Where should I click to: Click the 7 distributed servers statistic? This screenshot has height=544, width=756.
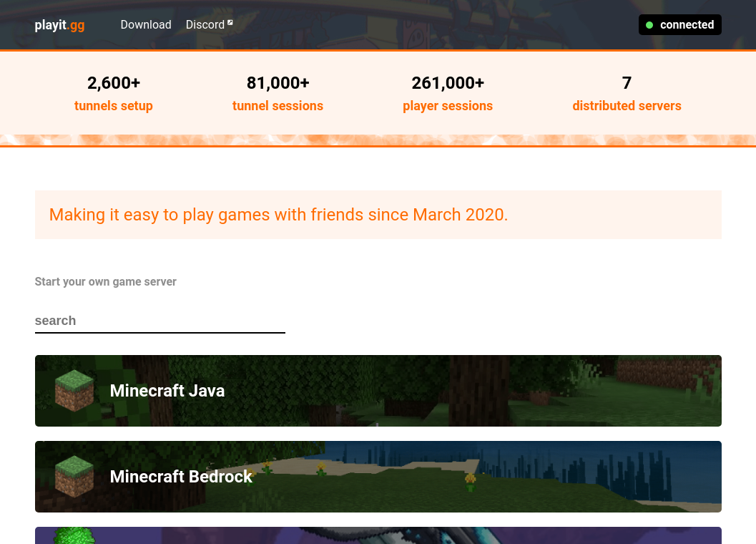point(627,94)
